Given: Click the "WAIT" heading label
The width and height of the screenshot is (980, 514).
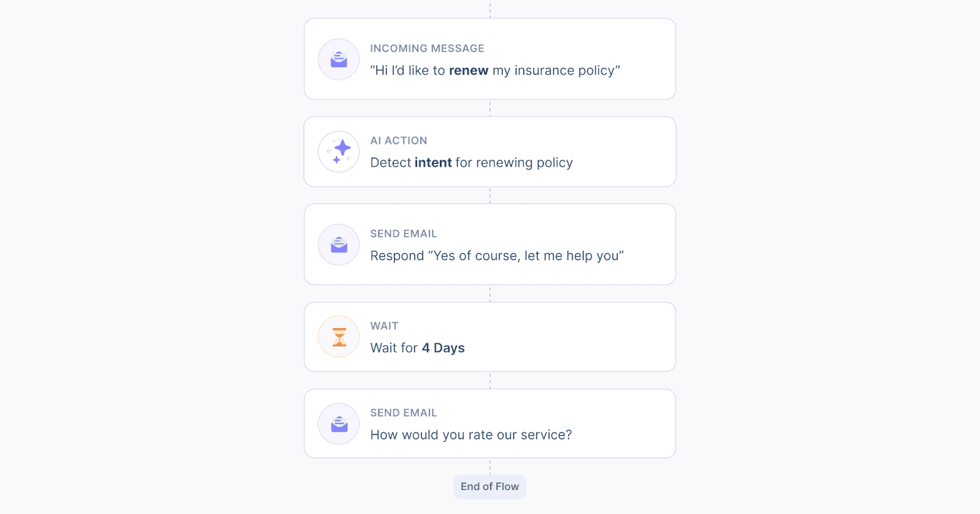Looking at the screenshot, I should pos(384,326).
